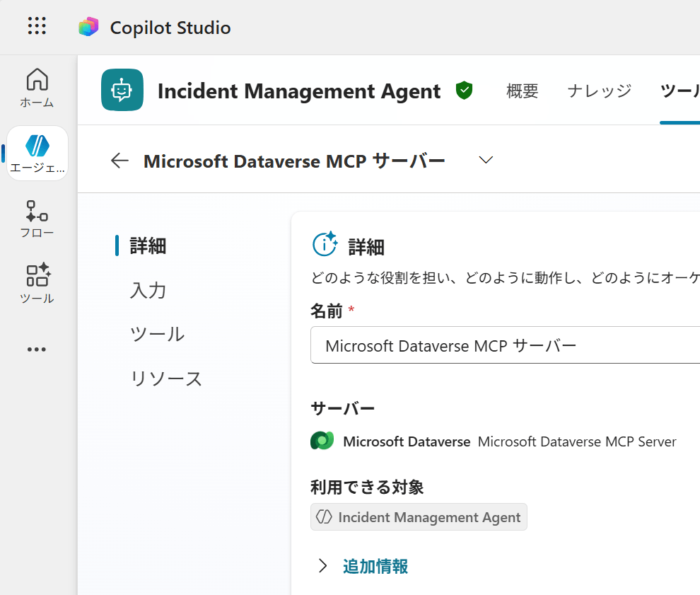Click the 名前 text input field
700x595 pixels.
505,345
